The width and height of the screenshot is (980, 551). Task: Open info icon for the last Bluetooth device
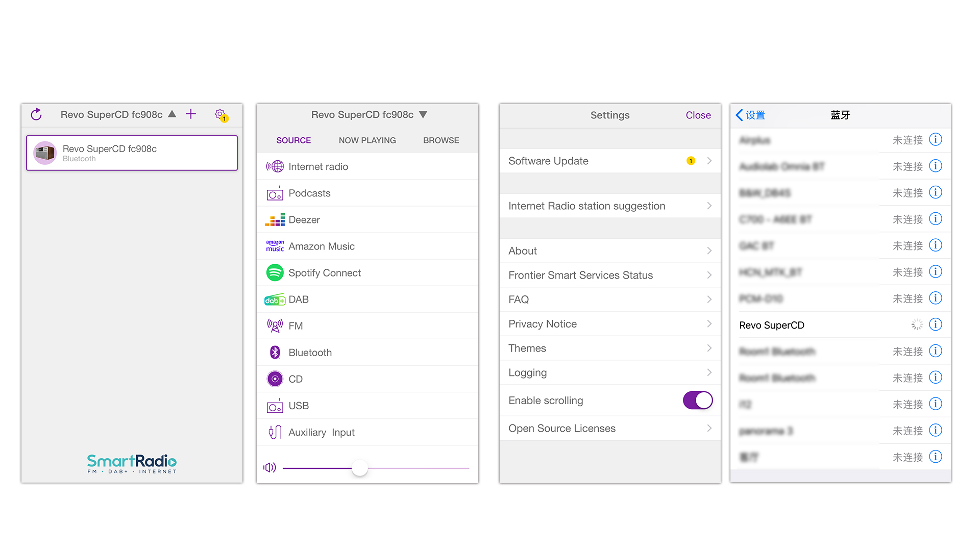pyautogui.click(x=936, y=457)
